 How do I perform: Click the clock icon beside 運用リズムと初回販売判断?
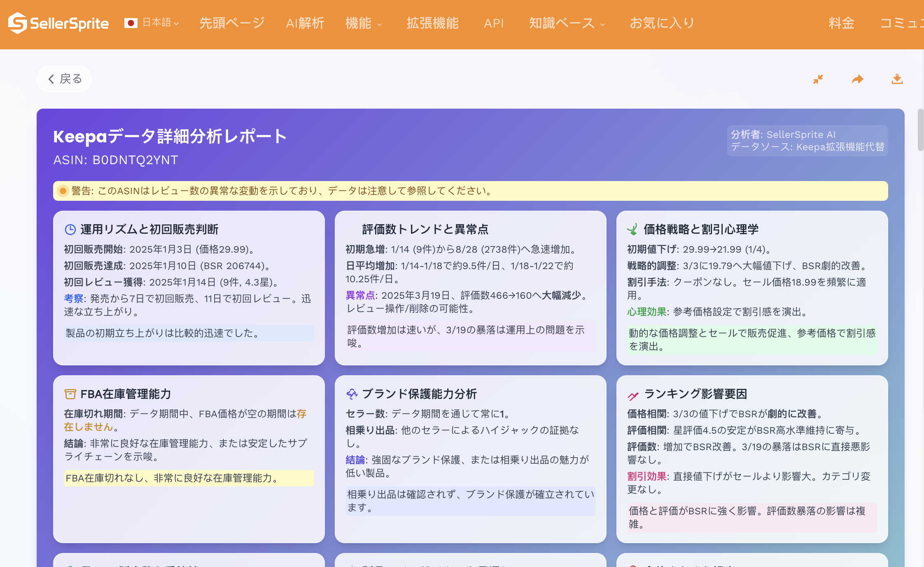pyautogui.click(x=70, y=230)
